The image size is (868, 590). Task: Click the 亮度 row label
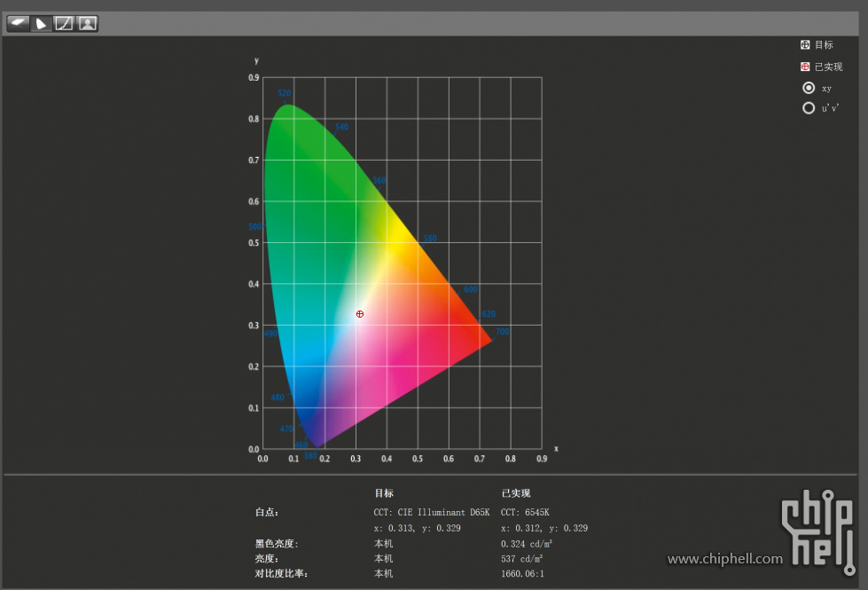[267, 558]
